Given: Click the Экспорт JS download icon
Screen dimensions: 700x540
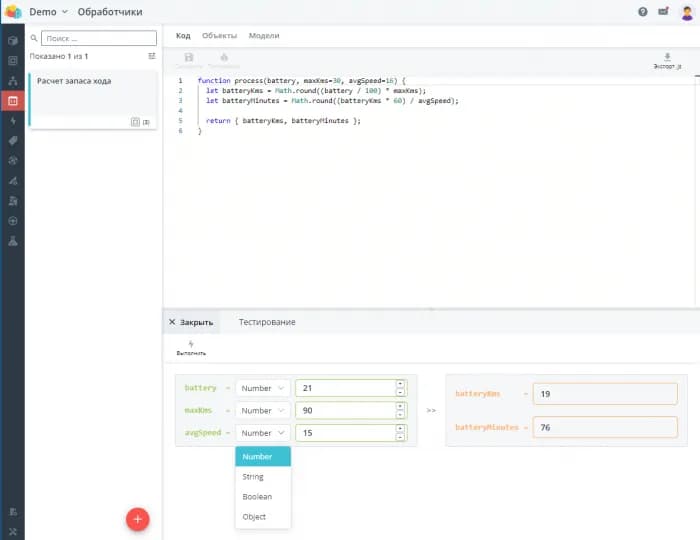Looking at the screenshot, I should coord(667,60).
